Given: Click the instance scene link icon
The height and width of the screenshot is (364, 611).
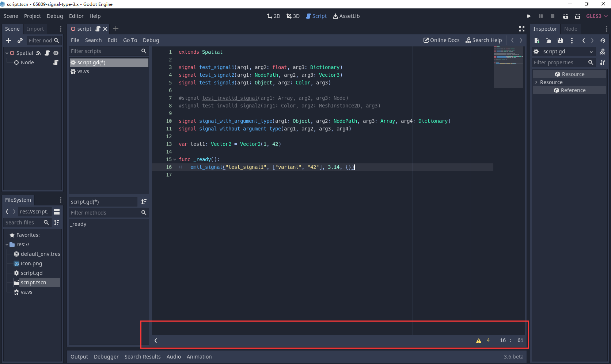Looking at the screenshot, I should [20, 41].
